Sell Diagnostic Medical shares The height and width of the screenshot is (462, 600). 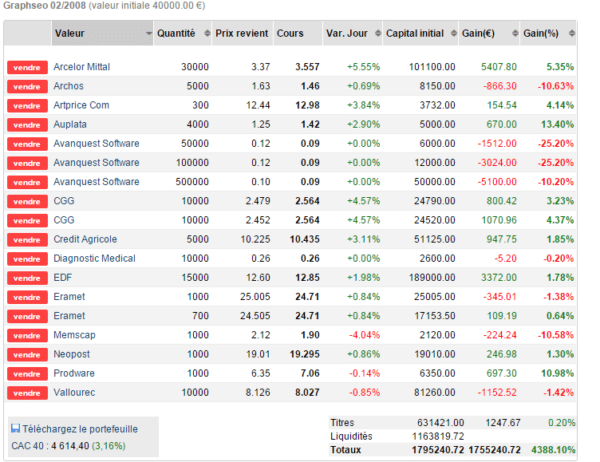(27, 259)
